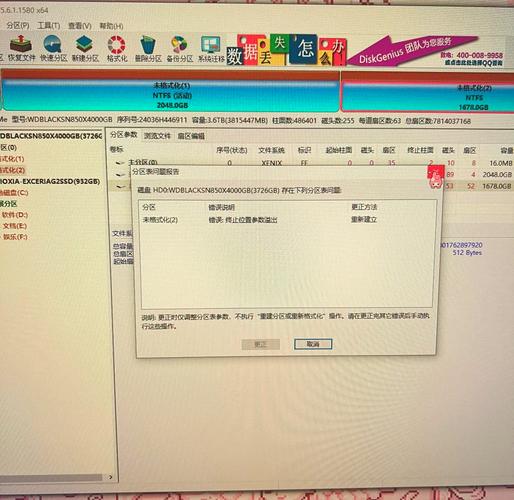Image resolution: width=514 pixels, height=500 pixels.
Task: Open the 查看(V) menu
Action: tap(80, 26)
